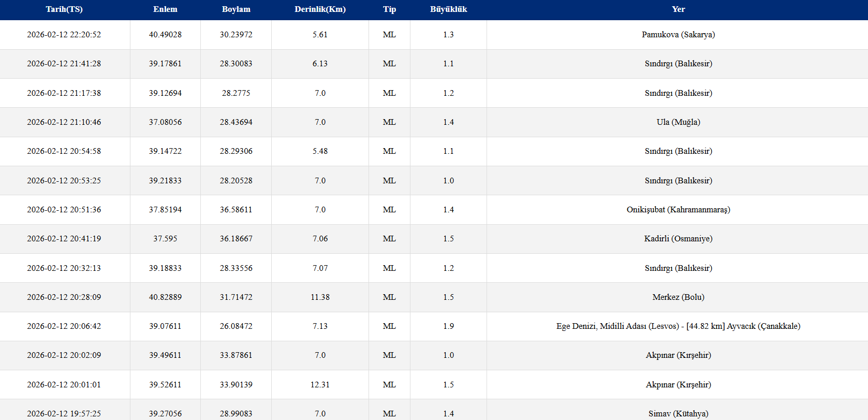
Task: Click the Tarih(TS) column header
Action: point(64,9)
